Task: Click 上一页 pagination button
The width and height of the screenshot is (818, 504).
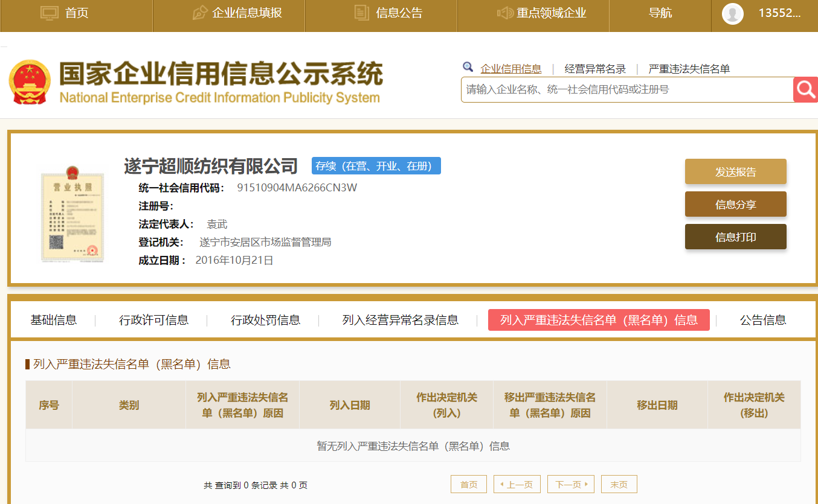Action: point(517,484)
